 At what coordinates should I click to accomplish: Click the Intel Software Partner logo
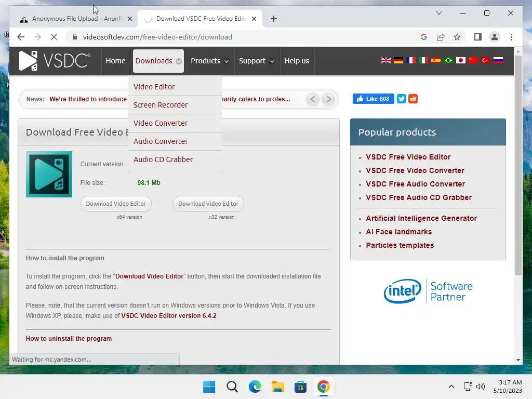click(428, 291)
